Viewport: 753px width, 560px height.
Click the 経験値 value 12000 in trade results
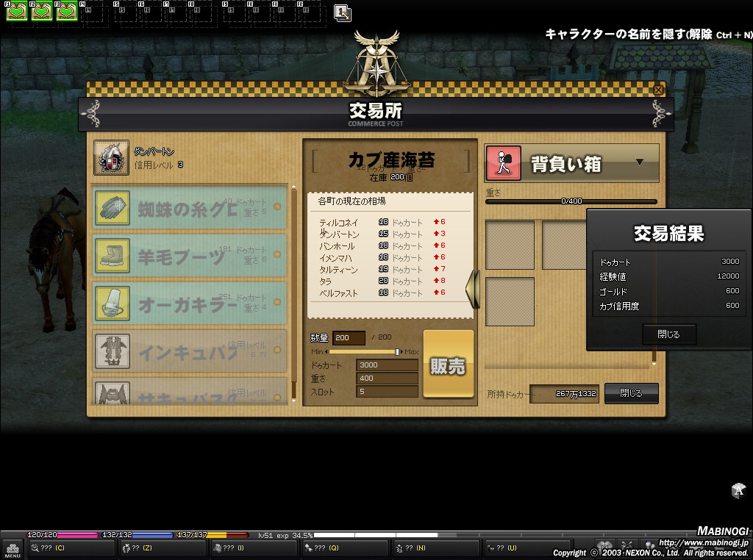click(728, 276)
